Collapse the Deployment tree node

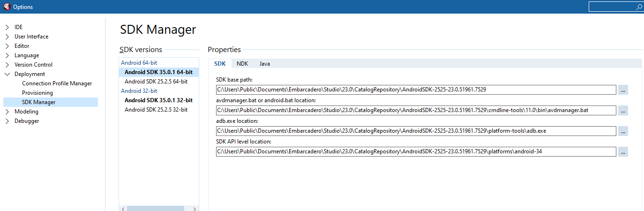7,74
